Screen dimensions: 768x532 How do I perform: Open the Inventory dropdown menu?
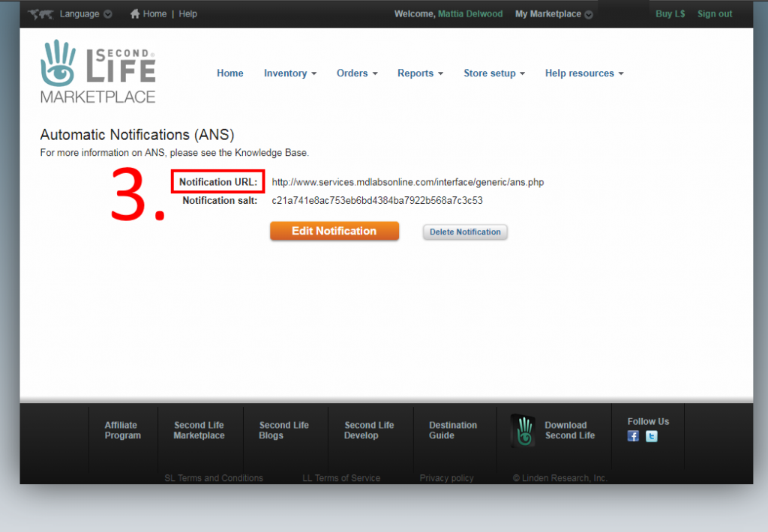point(290,73)
